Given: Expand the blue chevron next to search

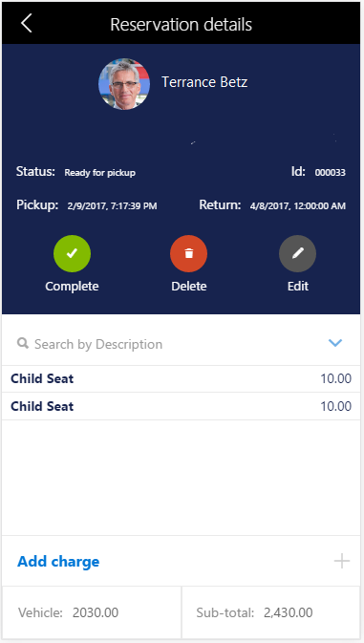Looking at the screenshot, I should point(335,342).
